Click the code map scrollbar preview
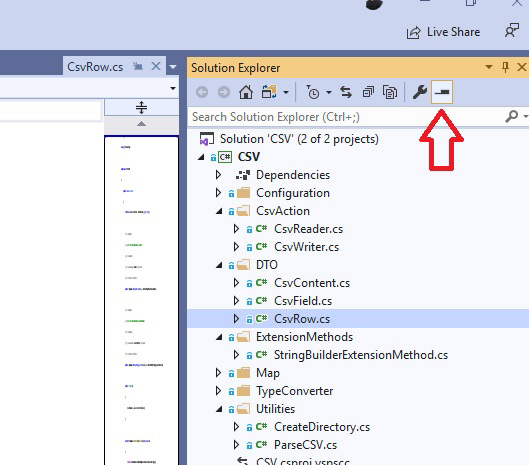 141,300
